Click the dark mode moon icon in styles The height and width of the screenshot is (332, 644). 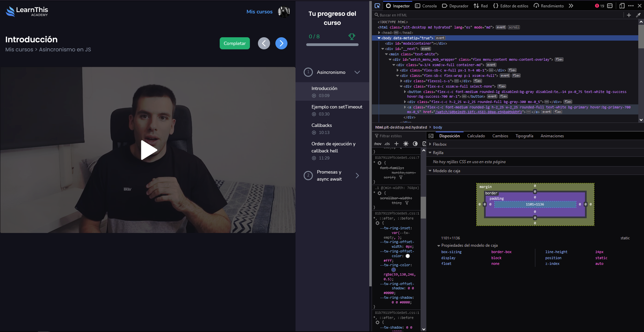point(415,144)
